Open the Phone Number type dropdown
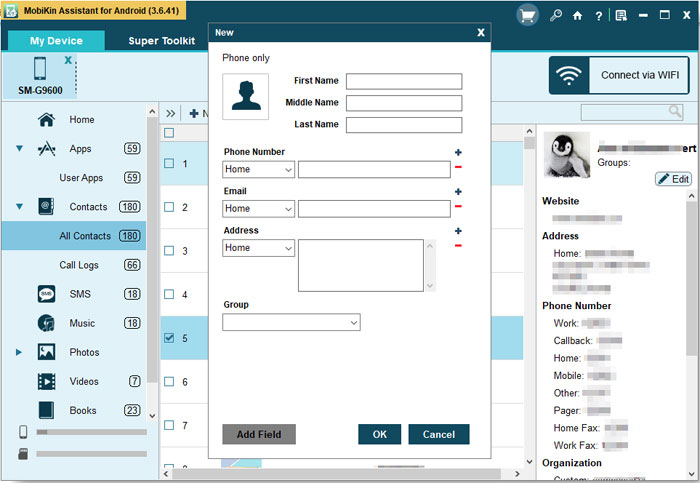The width and height of the screenshot is (700, 483). coord(258,170)
